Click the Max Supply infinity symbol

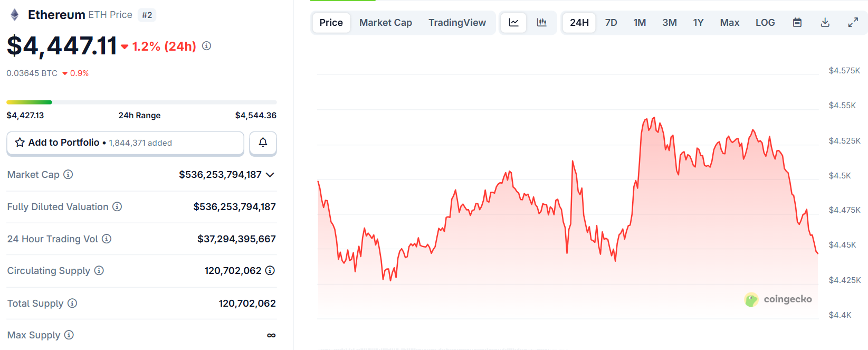click(x=271, y=335)
